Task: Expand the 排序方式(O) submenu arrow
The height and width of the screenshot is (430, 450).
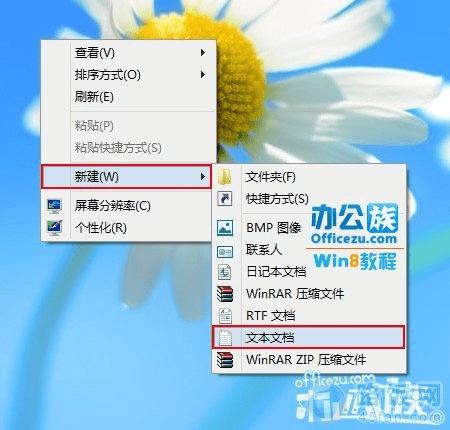Action: (x=203, y=75)
